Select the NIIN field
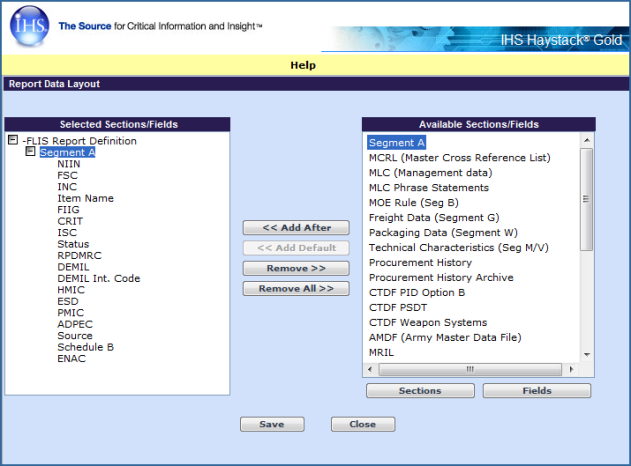Screen dimensions: 631x466 [69, 164]
